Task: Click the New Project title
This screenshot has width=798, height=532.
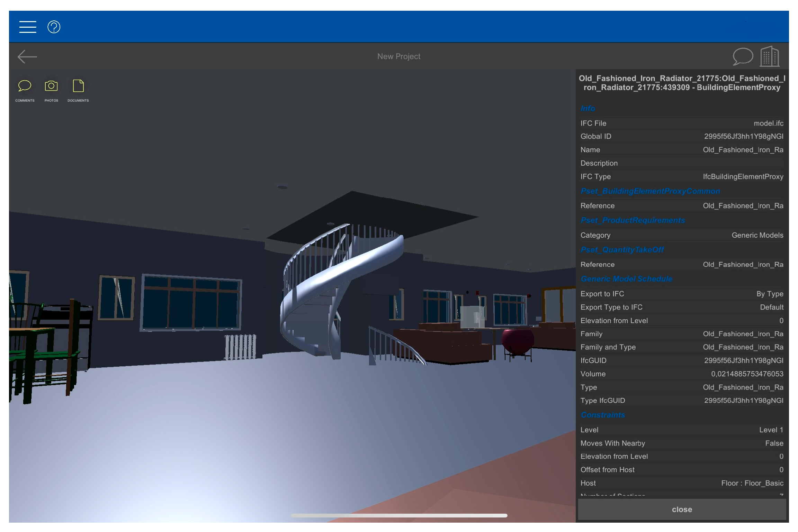Action: point(398,56)
